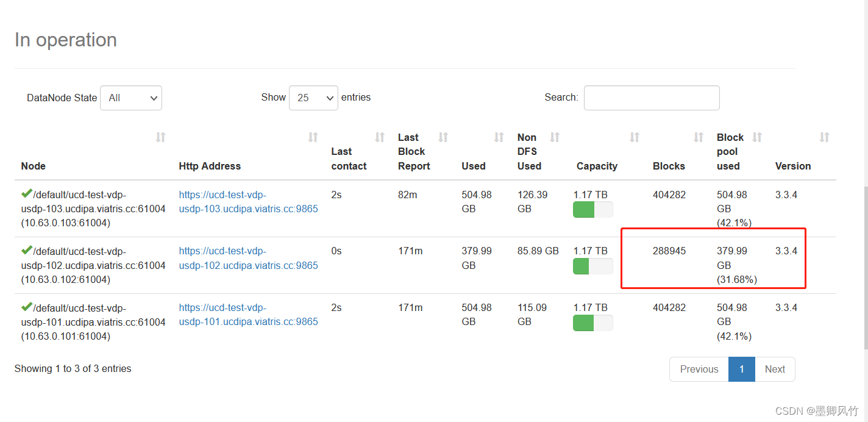Image resolution: width=868 pixels, height=422 pixels.
Task: Go to Previous page
Action: [x=699, y=369]
